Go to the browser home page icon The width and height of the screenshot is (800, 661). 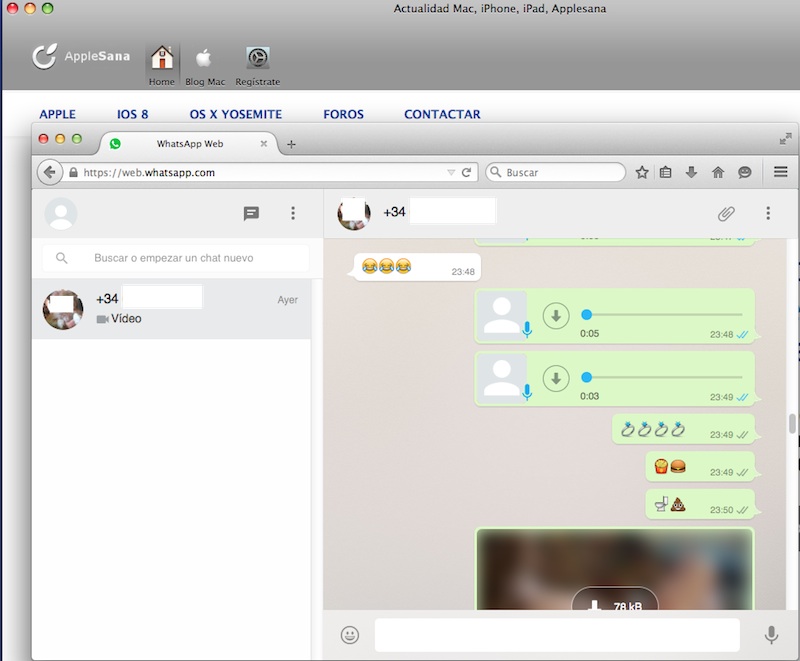click(718, 172)
